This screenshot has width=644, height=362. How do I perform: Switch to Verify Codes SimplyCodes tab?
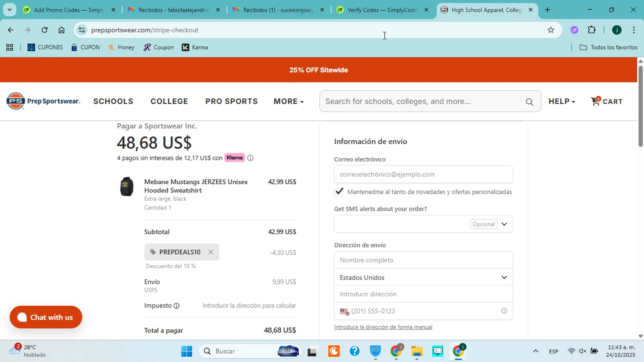point(382,10)
